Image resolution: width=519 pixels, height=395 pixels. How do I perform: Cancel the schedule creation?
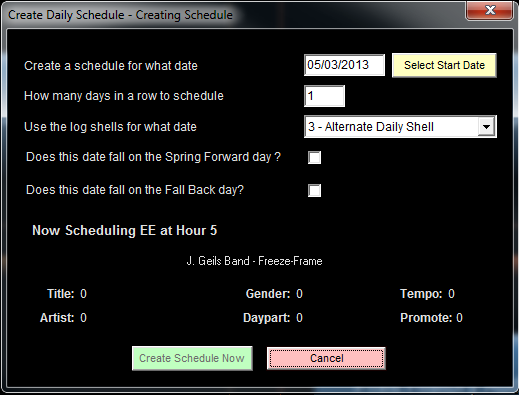(x=326, y=358)
